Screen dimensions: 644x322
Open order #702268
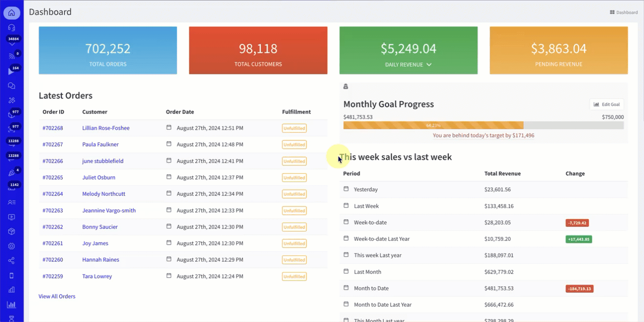pyautogui.click(x=52, y=128)
